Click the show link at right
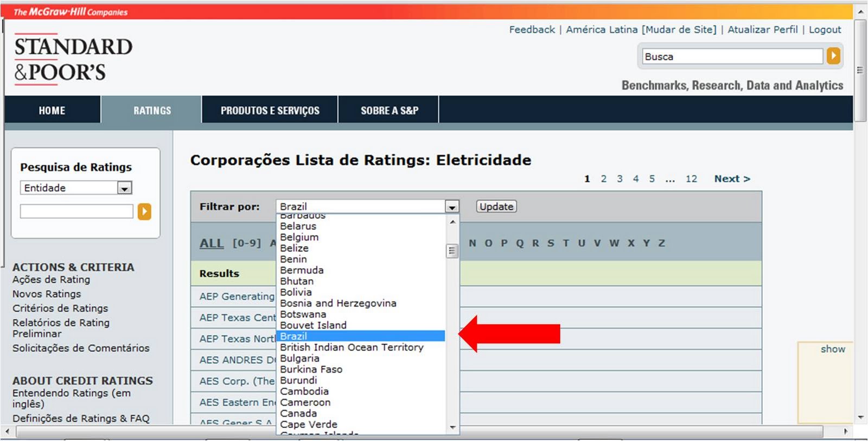868x441 pixels. (x=833, y=349)
